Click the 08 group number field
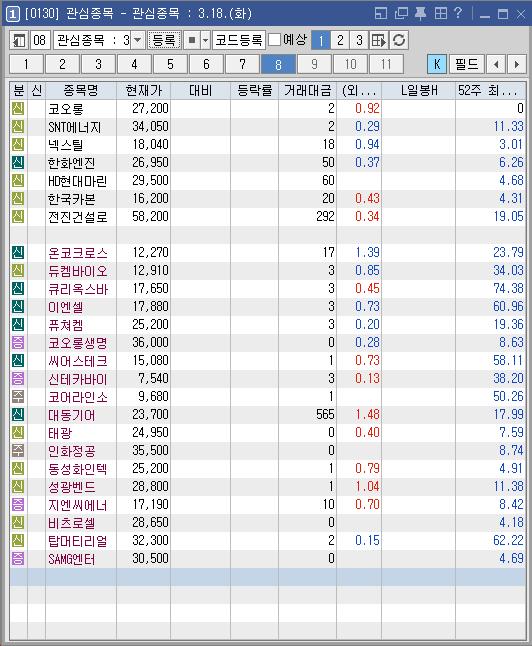This screenshot has height=646, width=532. [40, 40]
